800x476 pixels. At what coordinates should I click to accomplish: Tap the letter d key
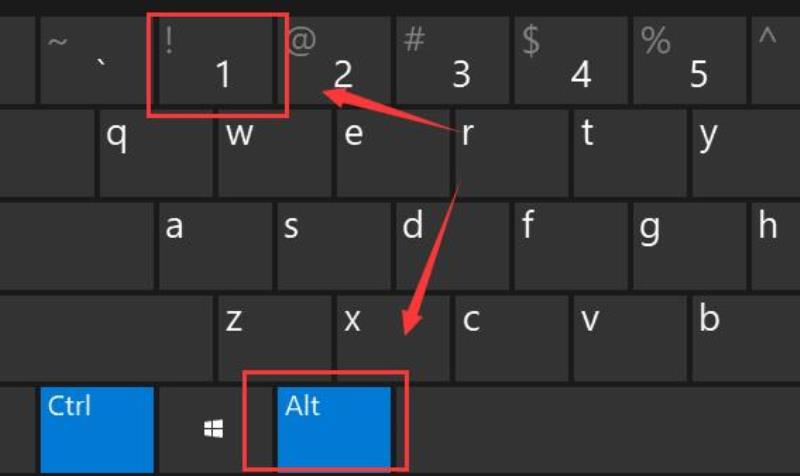pyautogui.click(x=453, y=246)
